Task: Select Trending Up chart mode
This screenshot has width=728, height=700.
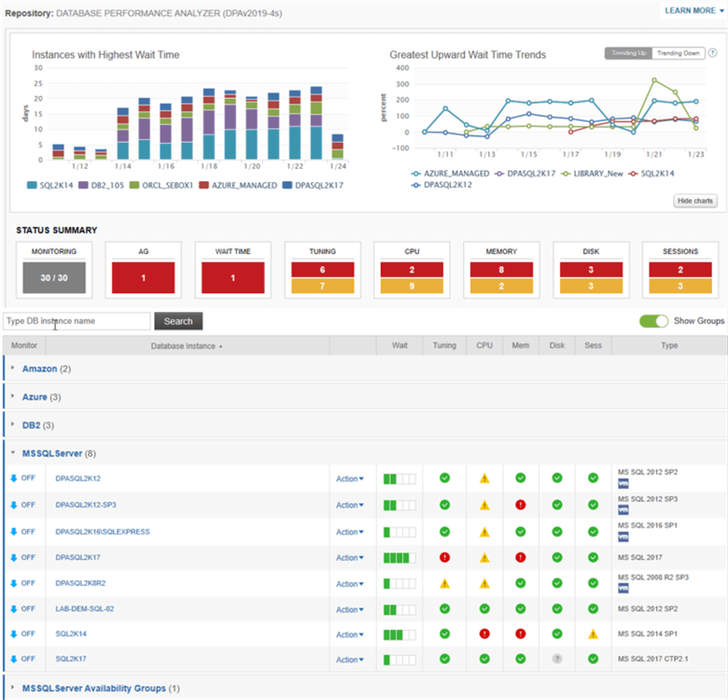Action: tap(628, 53)
